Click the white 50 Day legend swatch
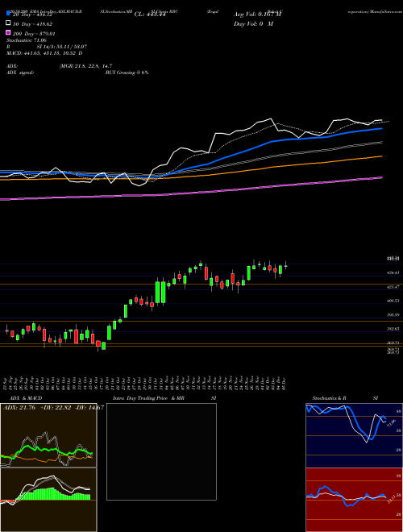 [x=8, y=23]
